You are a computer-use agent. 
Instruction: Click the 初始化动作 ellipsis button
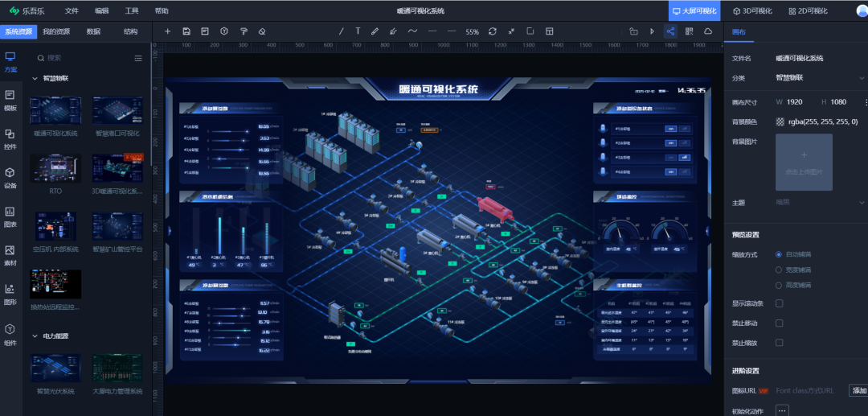point(782,410)
